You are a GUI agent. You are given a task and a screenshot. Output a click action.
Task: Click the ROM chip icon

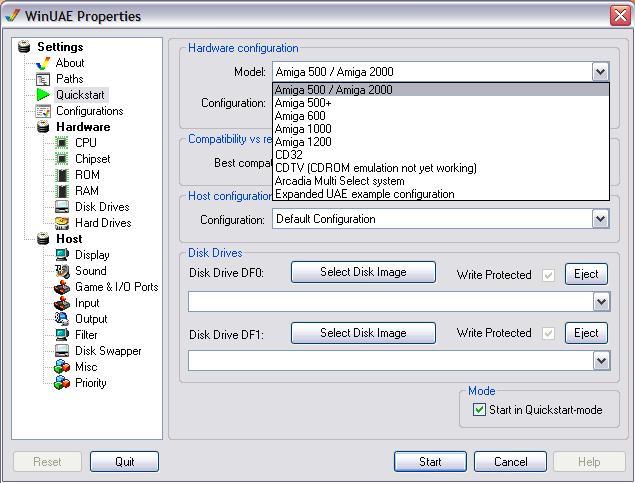[62, 175]
